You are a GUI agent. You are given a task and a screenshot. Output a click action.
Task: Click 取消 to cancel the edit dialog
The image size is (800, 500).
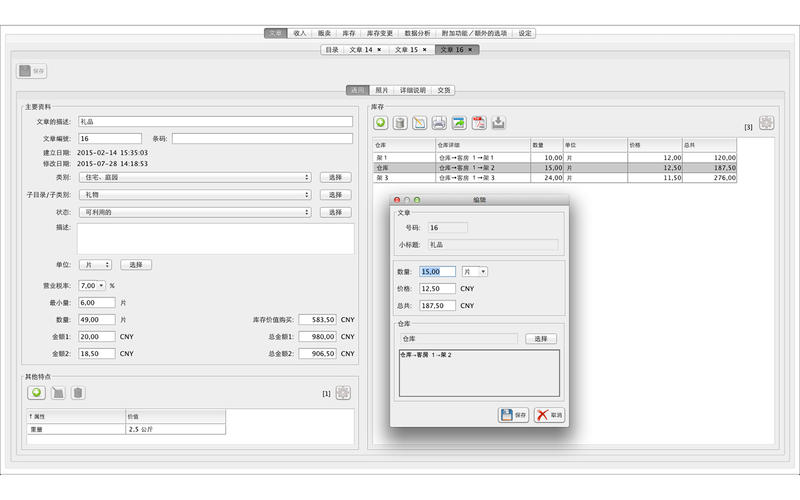(548, 414)
